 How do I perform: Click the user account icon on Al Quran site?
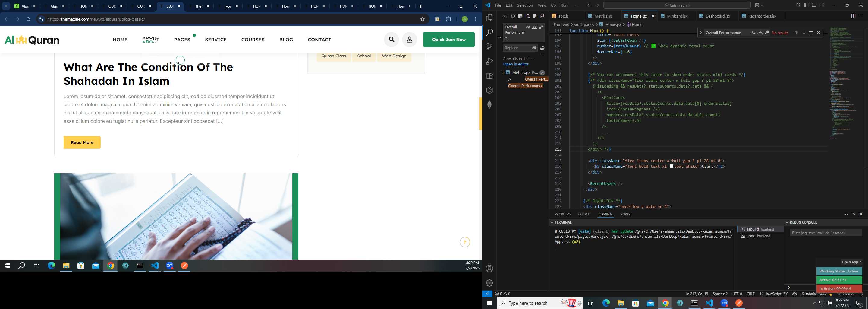pyautogui.click(x=409, y=40)
